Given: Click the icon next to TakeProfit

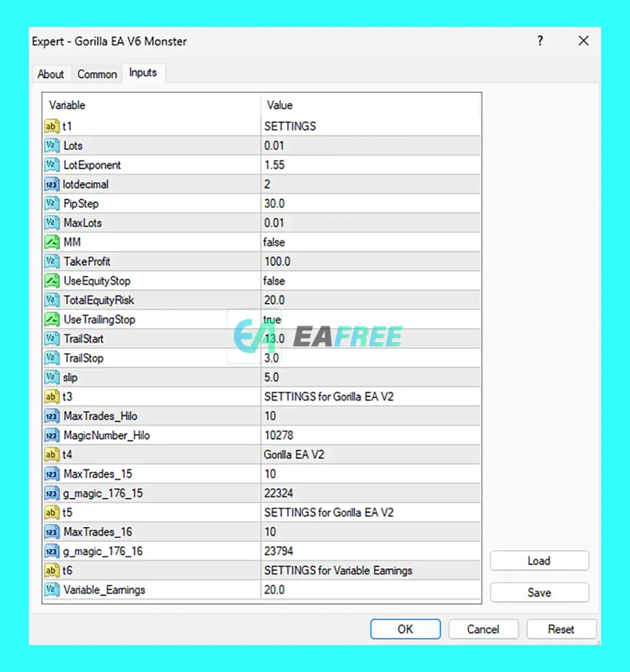Looking at the screenshot, I should (51, 262).
